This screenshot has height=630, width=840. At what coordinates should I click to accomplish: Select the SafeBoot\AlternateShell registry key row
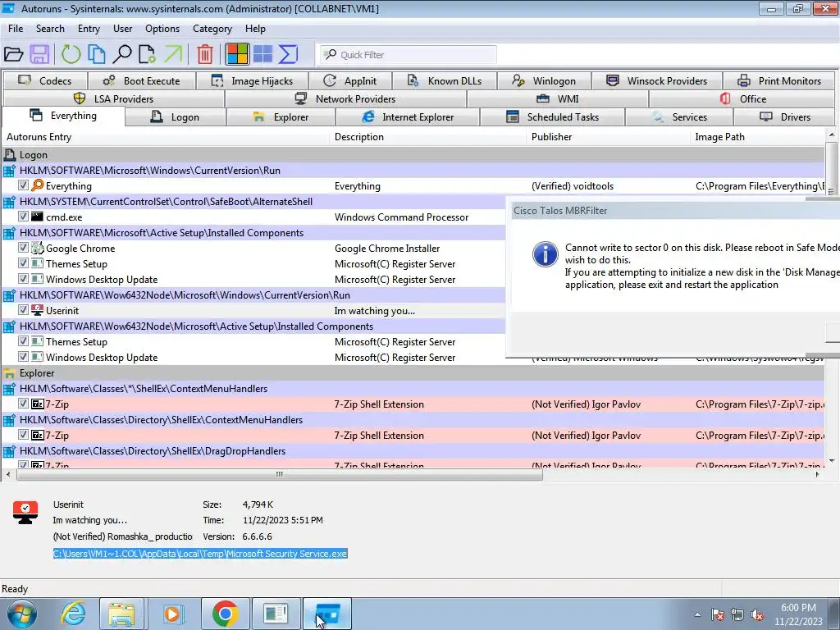pyautogui.click(x=253, y=202)
